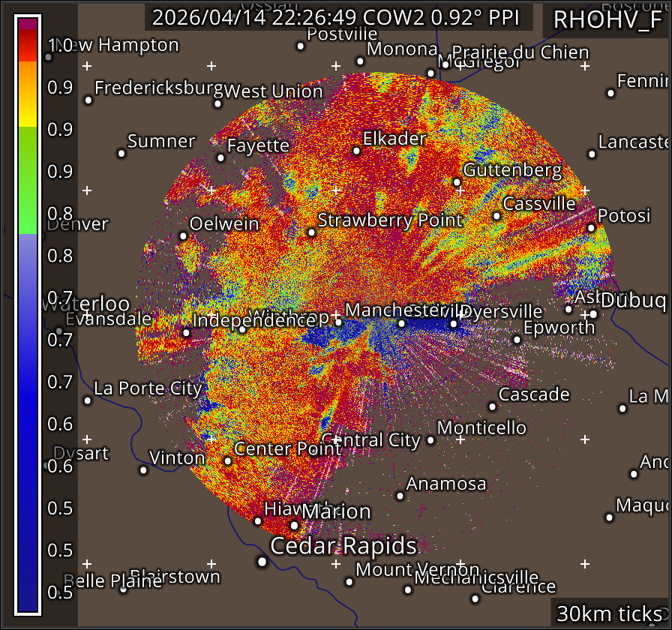Image resolution: width=672 pixels, height=630 pixels.
Task: Select the La Porte City marker dot
Action: 88,400
